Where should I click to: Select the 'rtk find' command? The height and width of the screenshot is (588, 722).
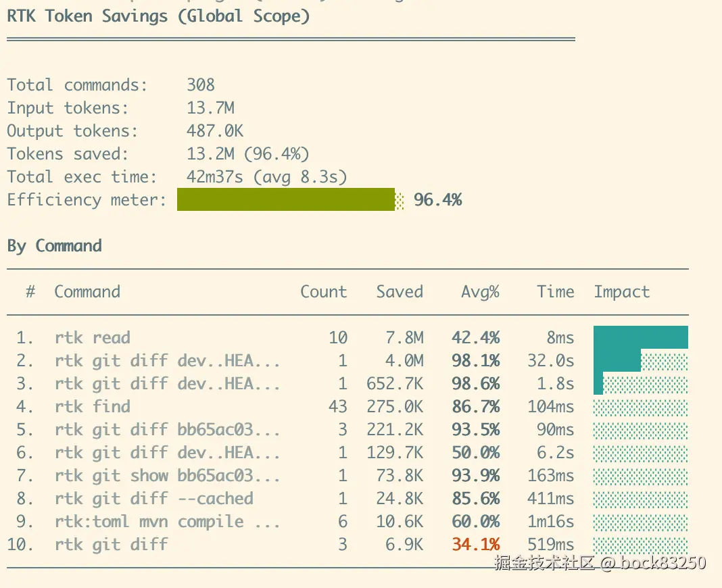tap(93, 407)
